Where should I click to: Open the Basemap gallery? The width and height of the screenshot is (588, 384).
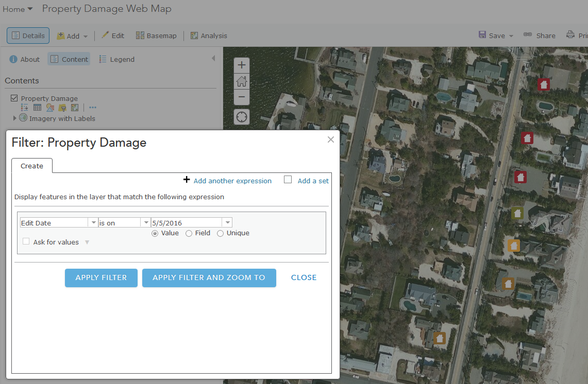click(x=156, y=36)
